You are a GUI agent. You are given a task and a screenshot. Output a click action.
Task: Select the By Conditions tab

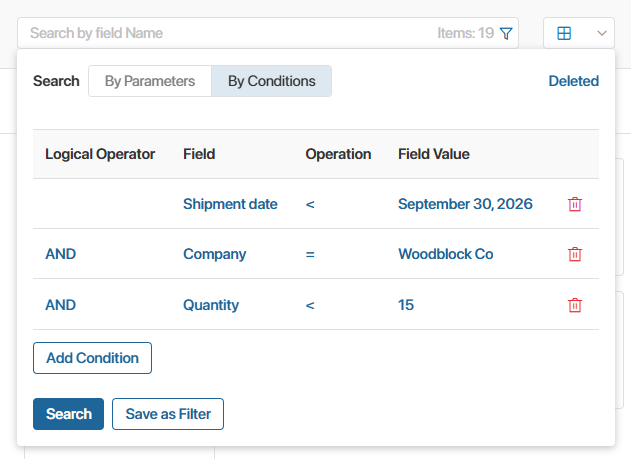point(272,81)
